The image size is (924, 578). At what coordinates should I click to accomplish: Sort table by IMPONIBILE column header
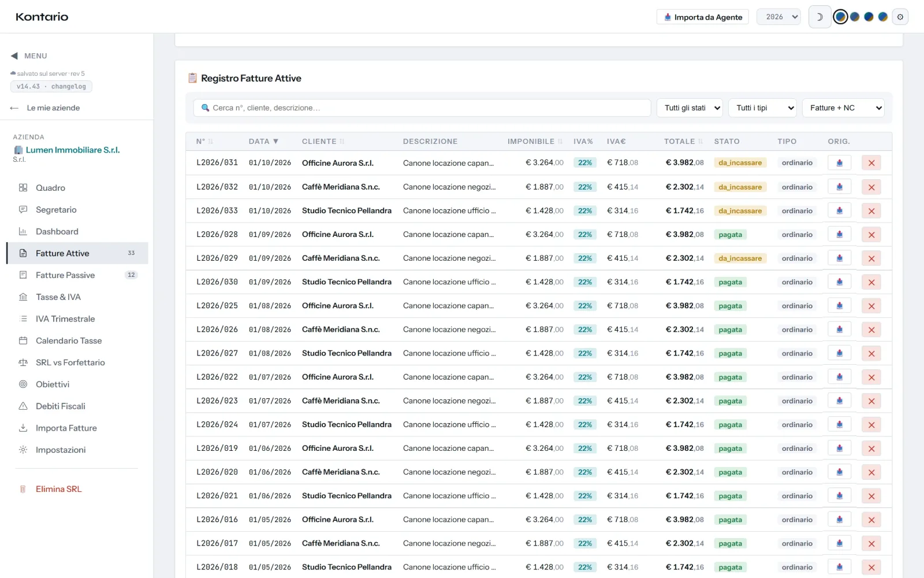click(x=535, y=142)
